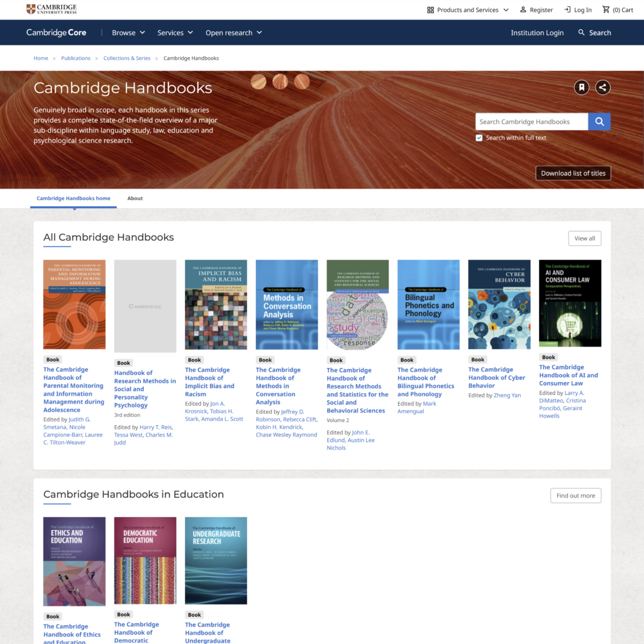Open the Services dropdown

[x=175, y=32]
